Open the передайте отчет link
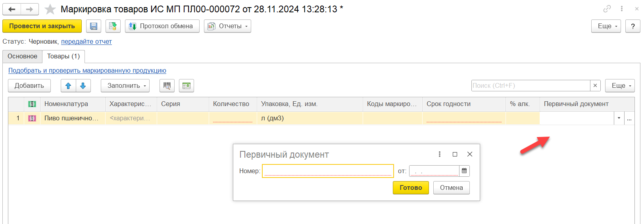 [x=87, y=41]
